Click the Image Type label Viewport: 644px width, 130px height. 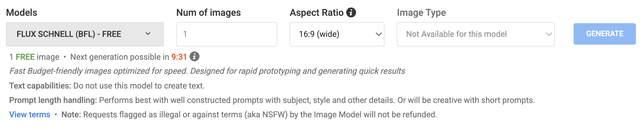tap(422, 13)
